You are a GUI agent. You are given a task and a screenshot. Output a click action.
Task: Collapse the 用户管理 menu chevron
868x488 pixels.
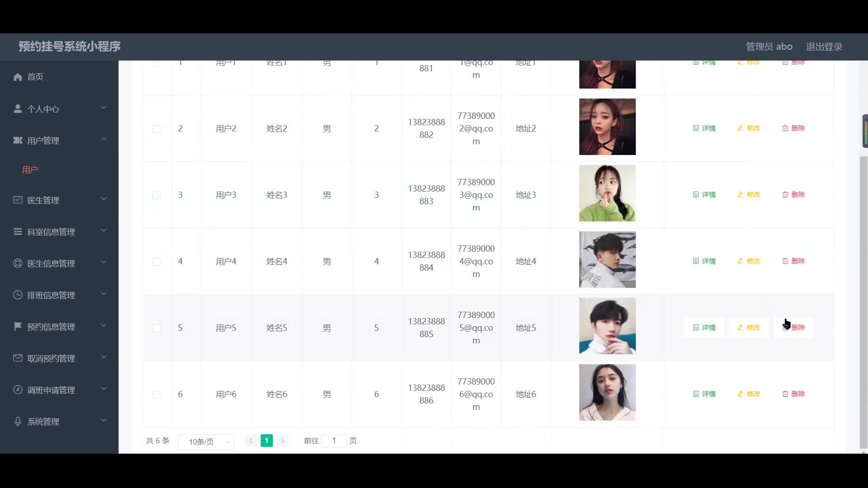(104, 139)
